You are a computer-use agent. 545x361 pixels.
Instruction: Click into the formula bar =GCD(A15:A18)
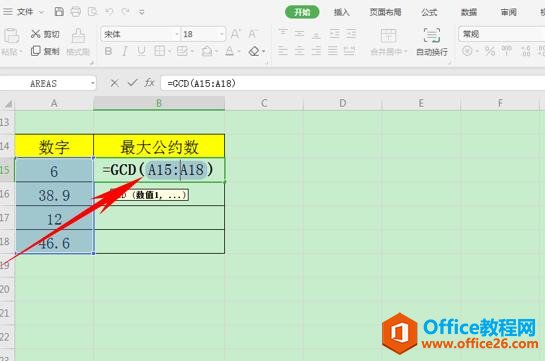(x=352, y=83)
